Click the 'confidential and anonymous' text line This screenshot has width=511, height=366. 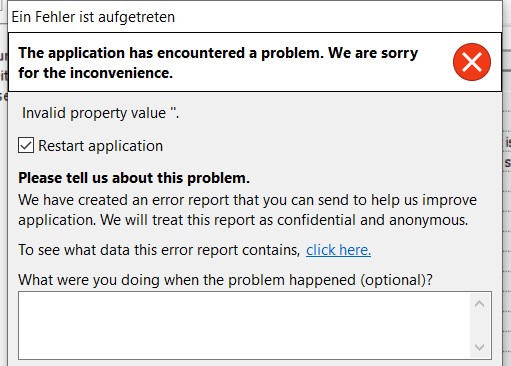click(243, 220)
